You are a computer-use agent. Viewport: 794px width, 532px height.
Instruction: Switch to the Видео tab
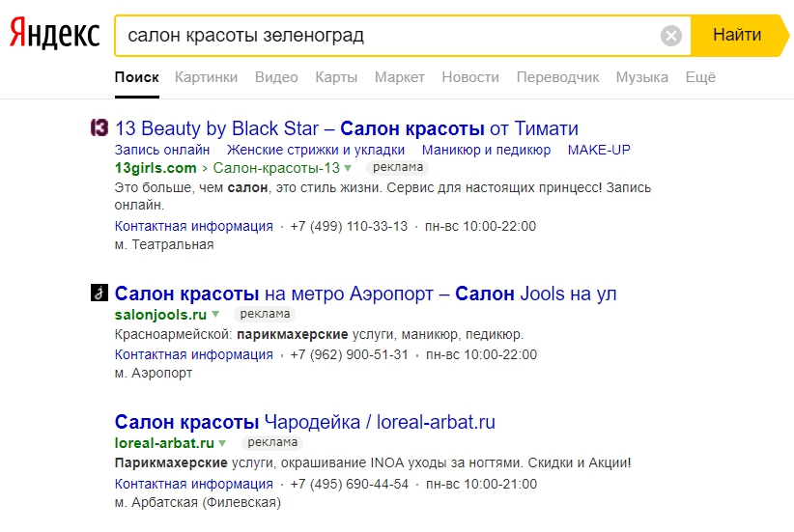click(x=276, y=77)
